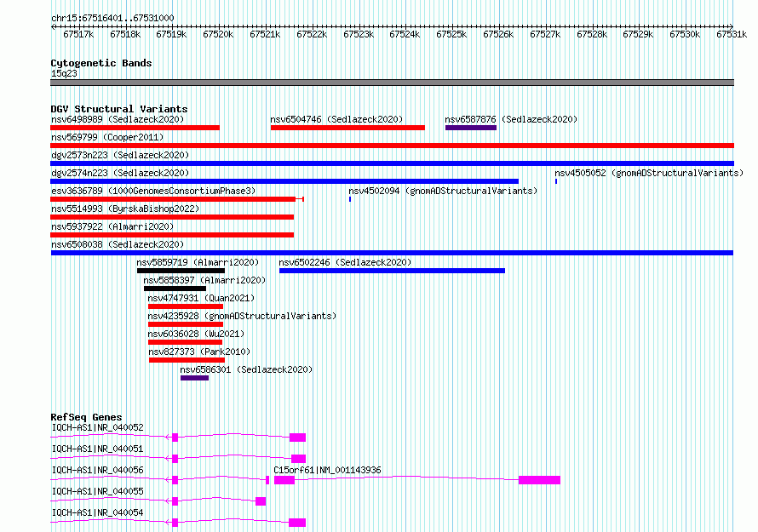Select the gray 15q23 cytoband bar

[392, 83]
